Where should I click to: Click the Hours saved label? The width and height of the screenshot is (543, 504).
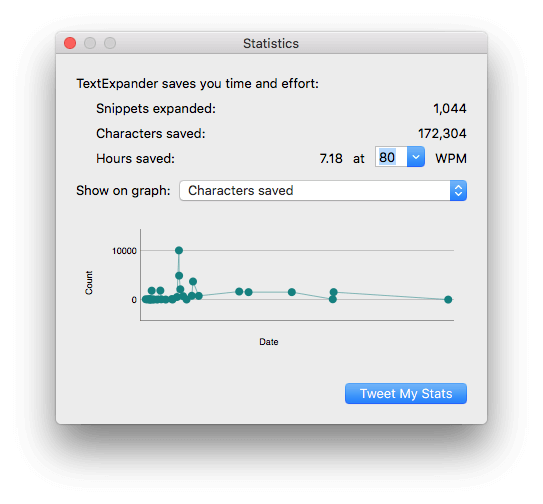click(135, 158)
